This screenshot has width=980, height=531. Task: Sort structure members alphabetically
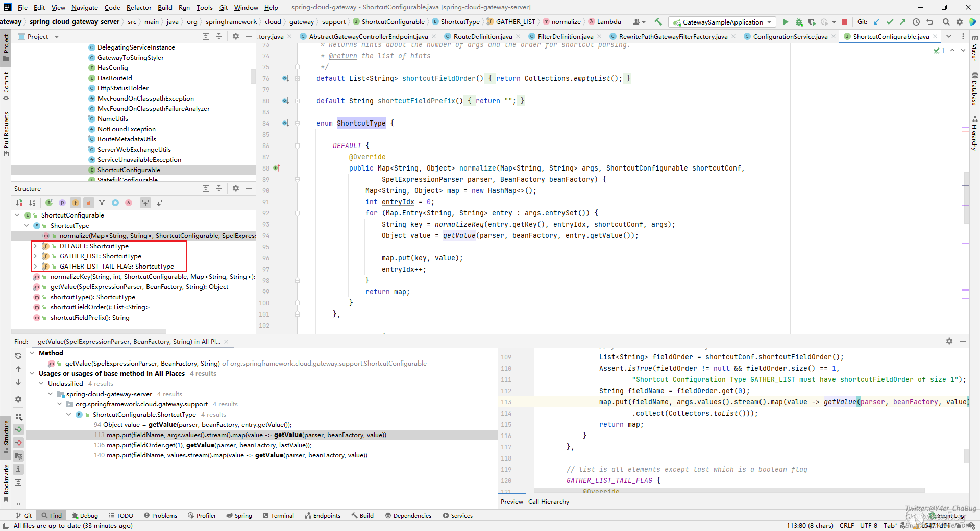tap(32, 203)
